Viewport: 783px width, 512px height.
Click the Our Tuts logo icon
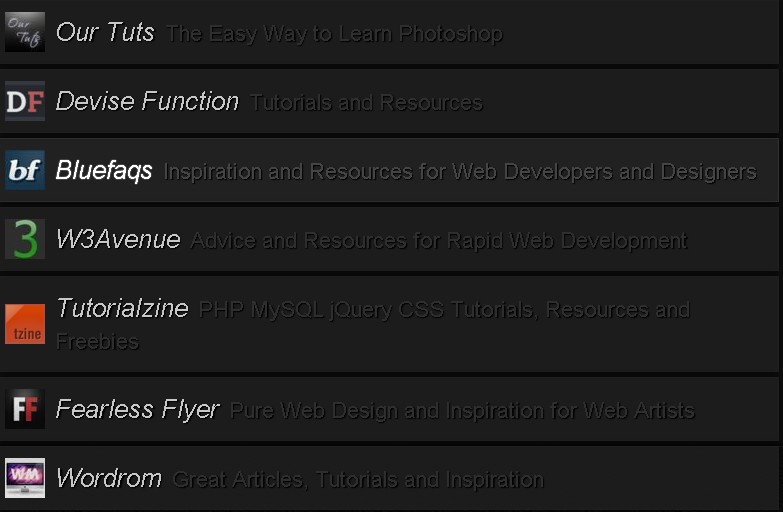coord(24,32)
